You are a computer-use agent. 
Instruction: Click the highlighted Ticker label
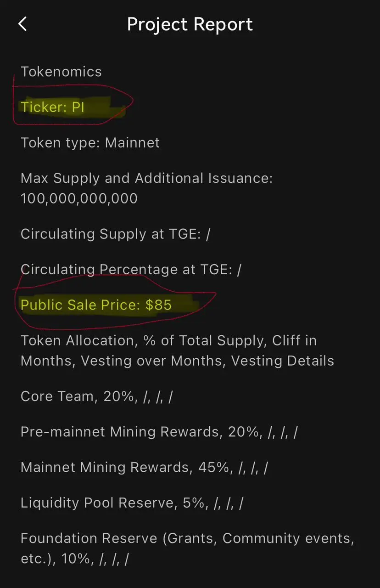click(x=43, y=107)
